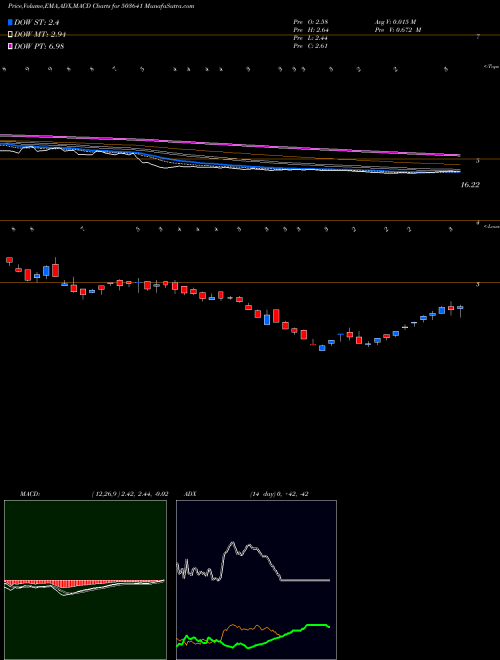
Task: Click the white ADX line peak
Action: (x=232, y=543)
